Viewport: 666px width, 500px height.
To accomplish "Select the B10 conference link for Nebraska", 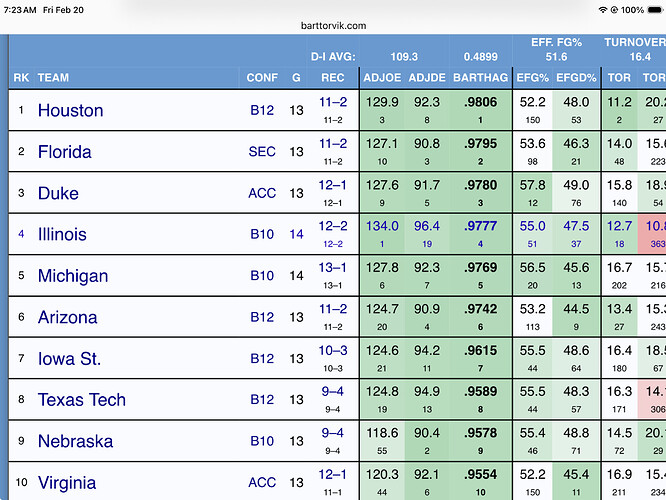I will (x=262, y=441).
